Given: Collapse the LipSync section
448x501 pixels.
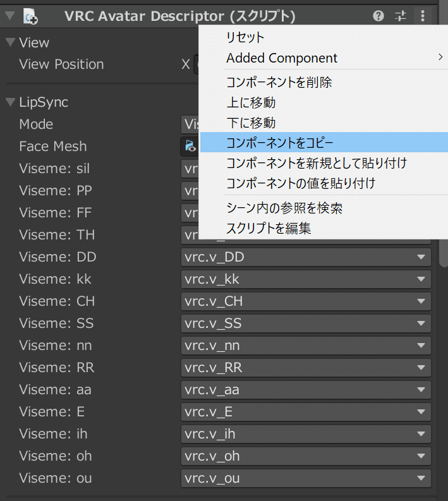Looking at the screenshot, I should coord(11,102).
